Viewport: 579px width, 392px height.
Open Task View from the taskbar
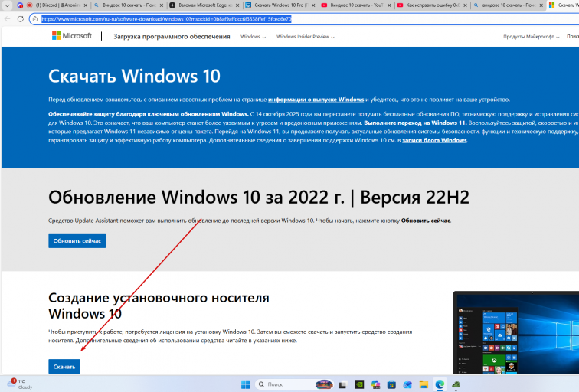click(342, 384)
